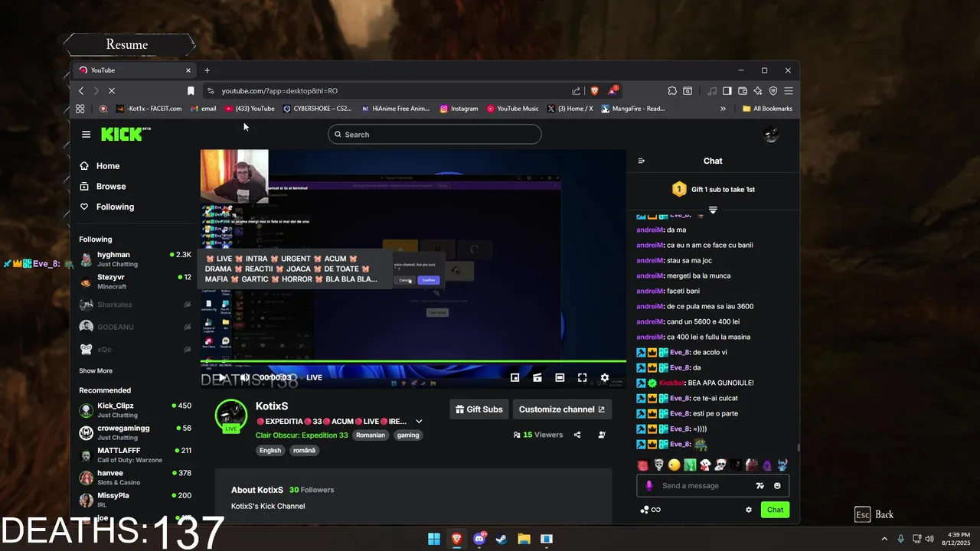Collapse the gift leaderboard chevron

pyautogui.click(x=713, y=210)
